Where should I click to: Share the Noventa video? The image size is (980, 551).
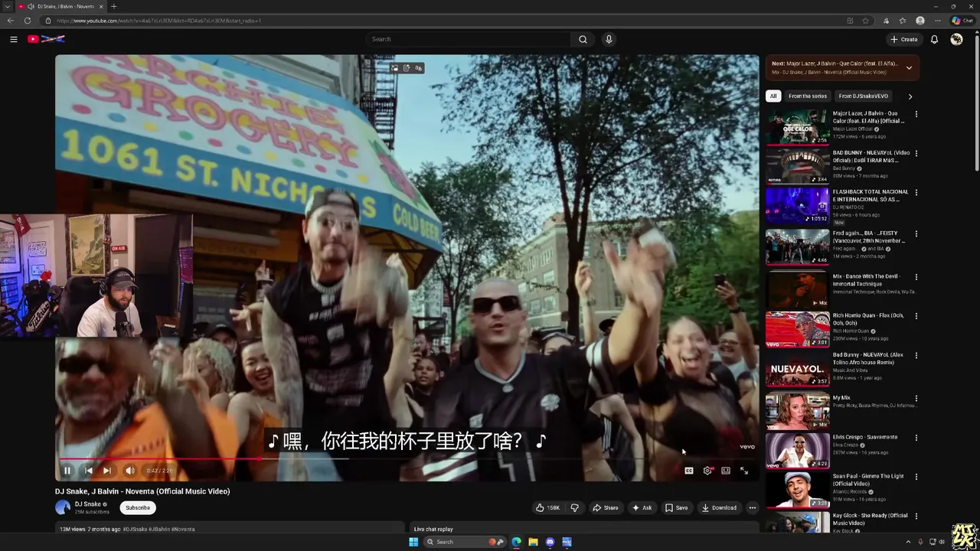tap(605, 507)
